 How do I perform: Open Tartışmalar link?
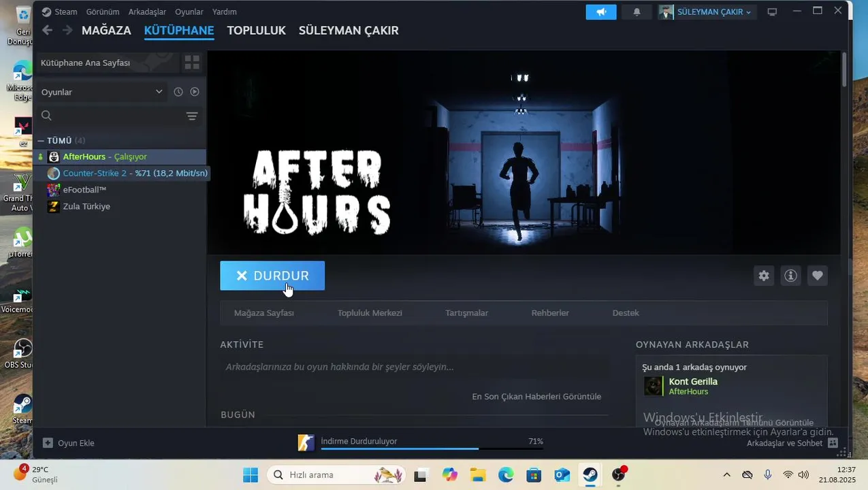467,313
